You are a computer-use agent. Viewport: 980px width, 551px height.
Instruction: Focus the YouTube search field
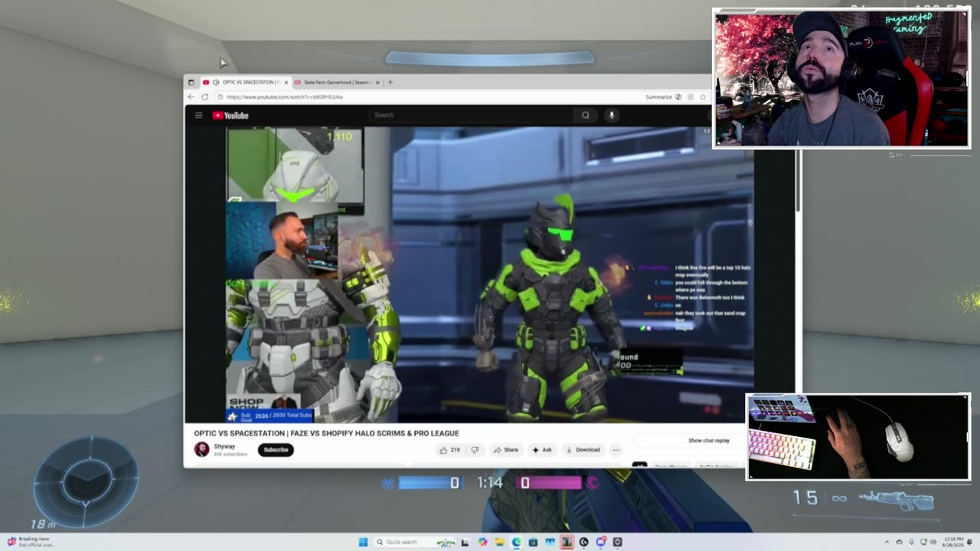[471, 116]
